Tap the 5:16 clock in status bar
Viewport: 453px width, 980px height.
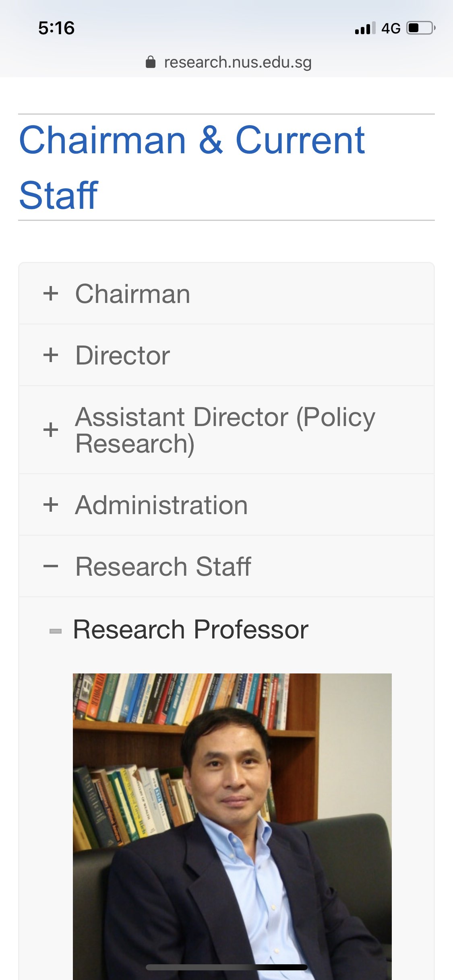coord(56,28)
